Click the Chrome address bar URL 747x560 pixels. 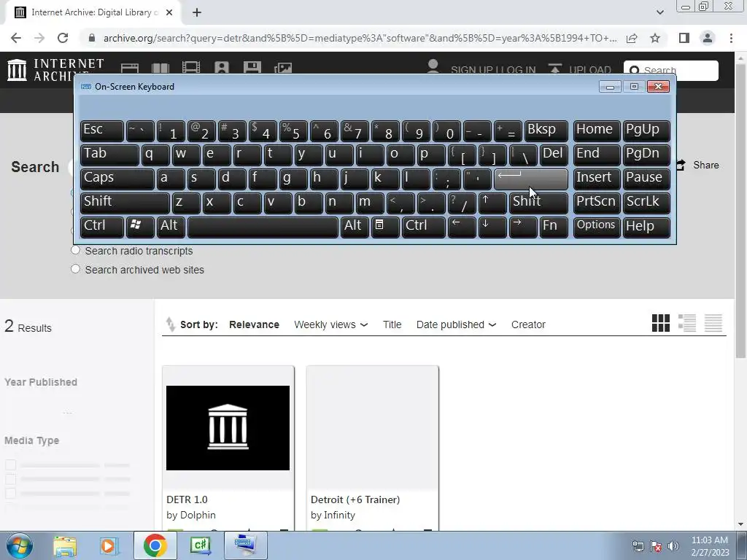(360, 38)
